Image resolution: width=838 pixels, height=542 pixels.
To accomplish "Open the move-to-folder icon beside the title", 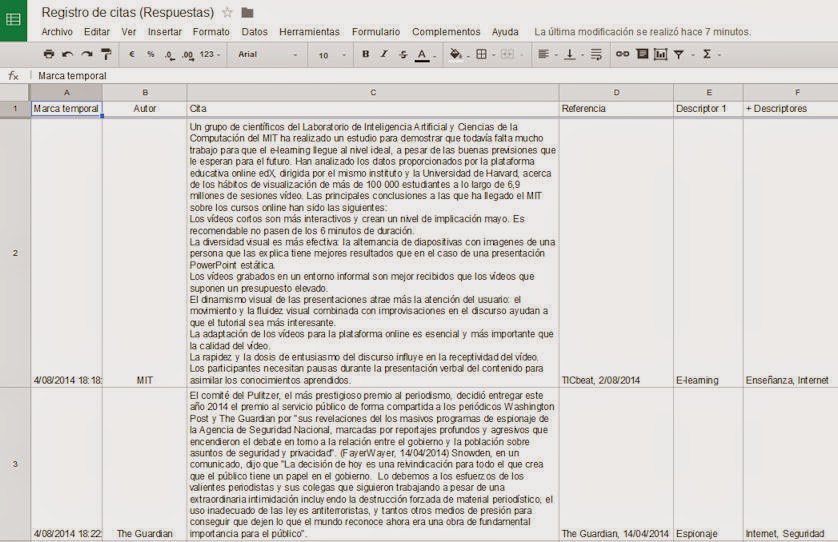I will (247, 12).
